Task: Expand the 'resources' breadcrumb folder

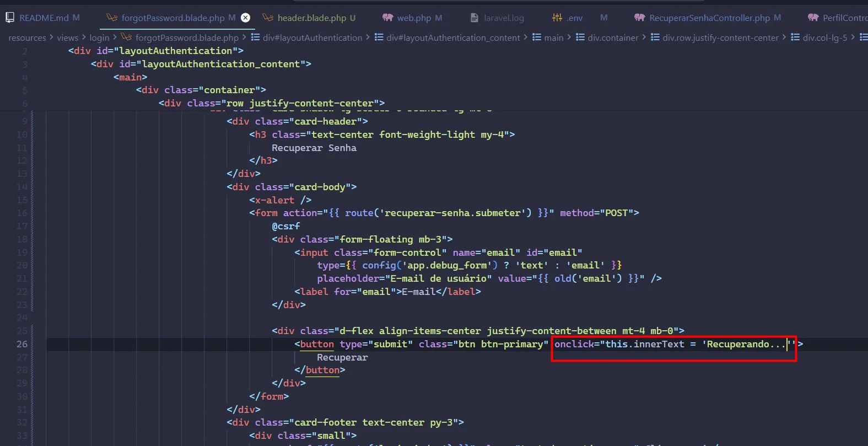Action: click(x=27, y=37)
